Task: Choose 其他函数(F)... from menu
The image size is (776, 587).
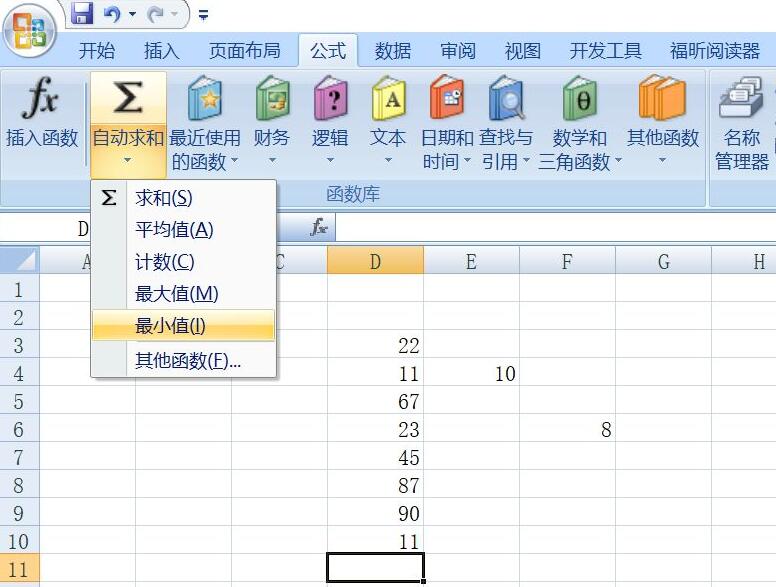Action: point(184,360)
